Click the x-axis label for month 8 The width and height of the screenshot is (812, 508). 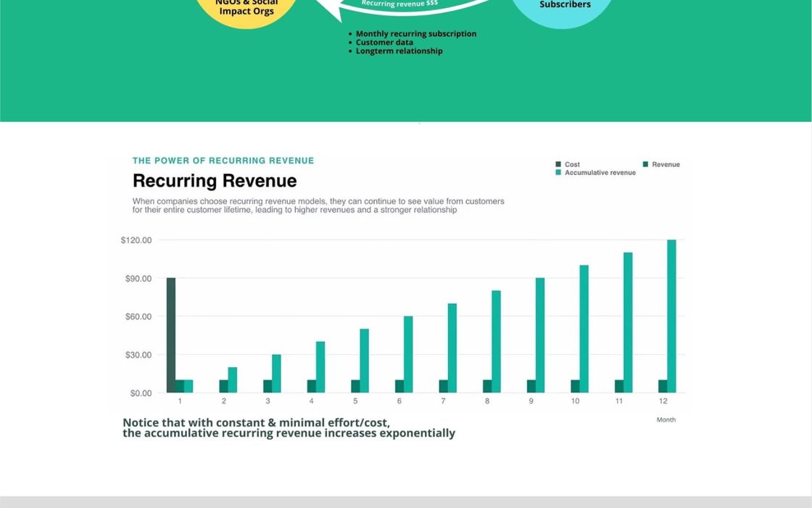(487, 401)
